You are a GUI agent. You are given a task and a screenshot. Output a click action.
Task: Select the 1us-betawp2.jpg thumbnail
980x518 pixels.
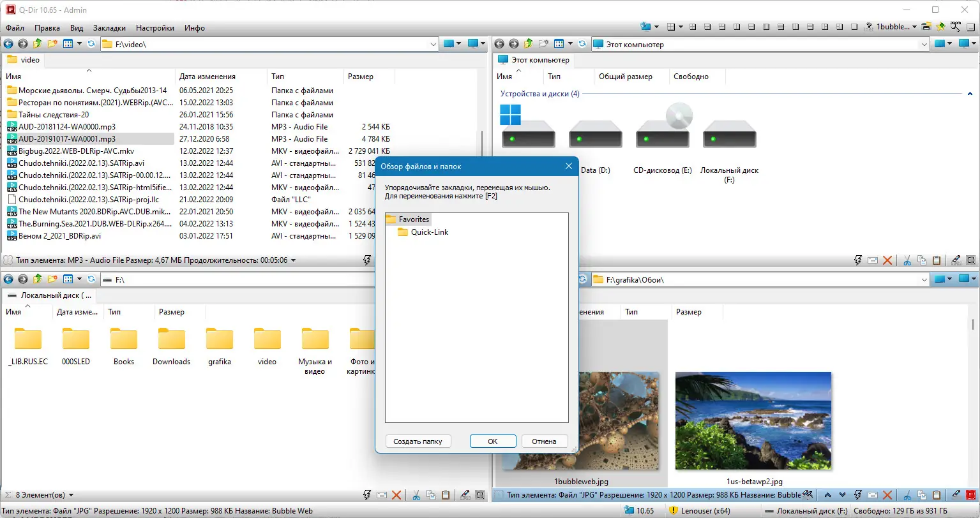[x=753, y=421]
